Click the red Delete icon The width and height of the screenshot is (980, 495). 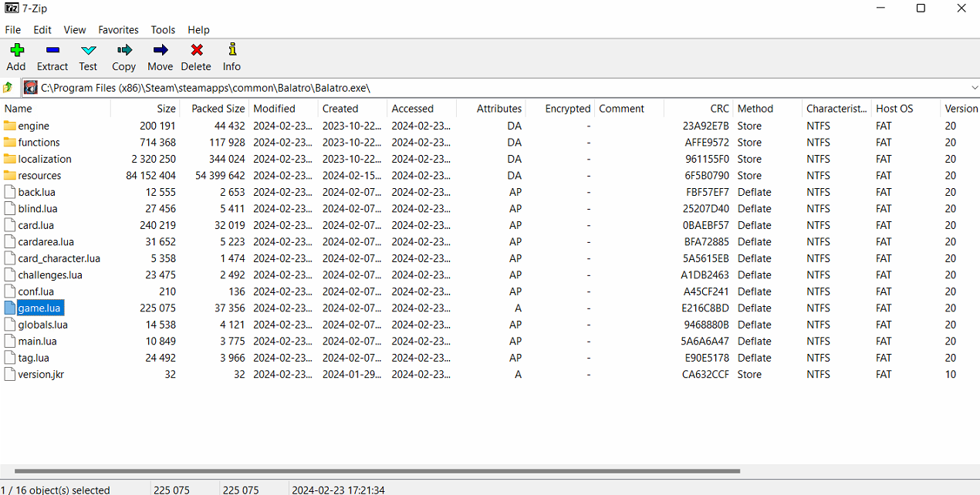coord(196,51)
